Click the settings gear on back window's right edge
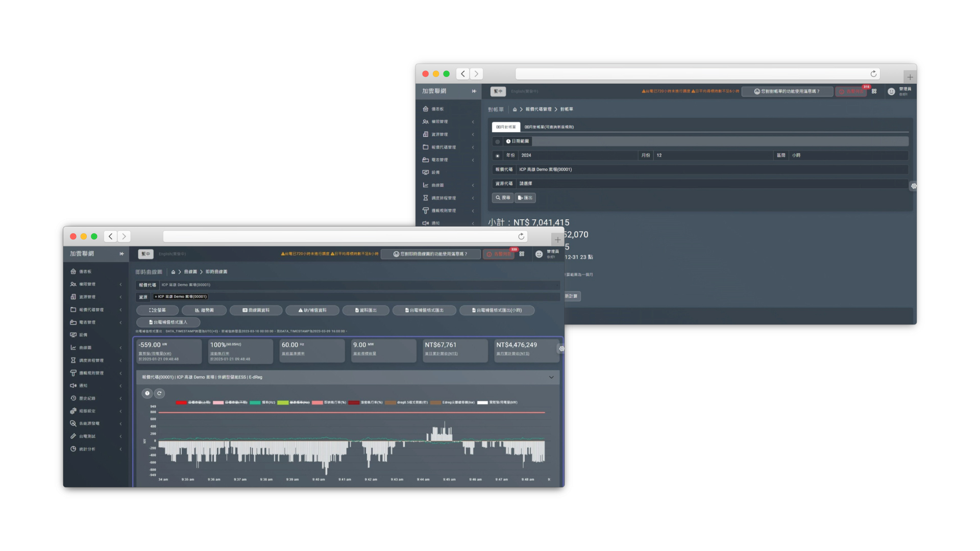 914,186
